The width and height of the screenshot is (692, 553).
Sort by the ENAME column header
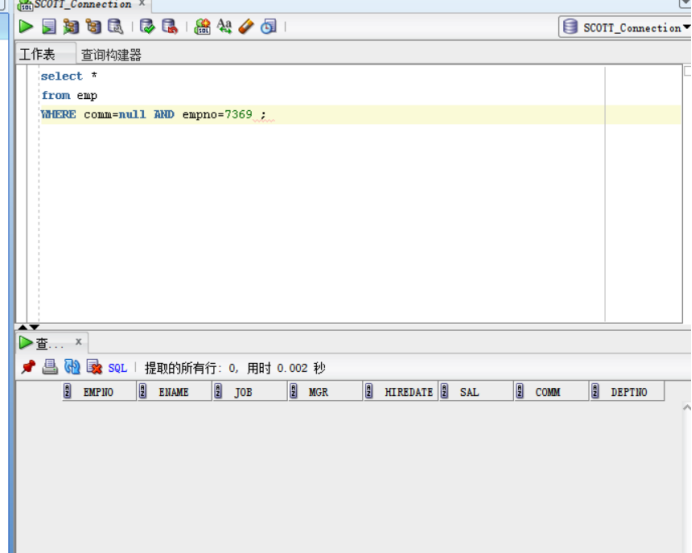point(174,392)
